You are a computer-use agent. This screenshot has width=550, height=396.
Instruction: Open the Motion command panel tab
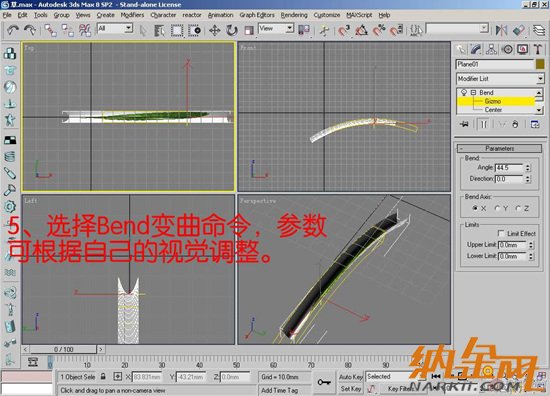coord(507,49)
